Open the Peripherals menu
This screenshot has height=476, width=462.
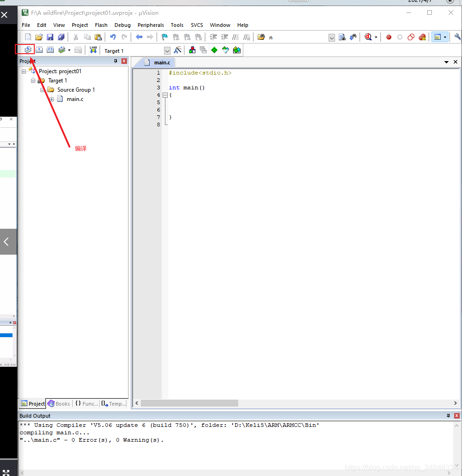151,25
